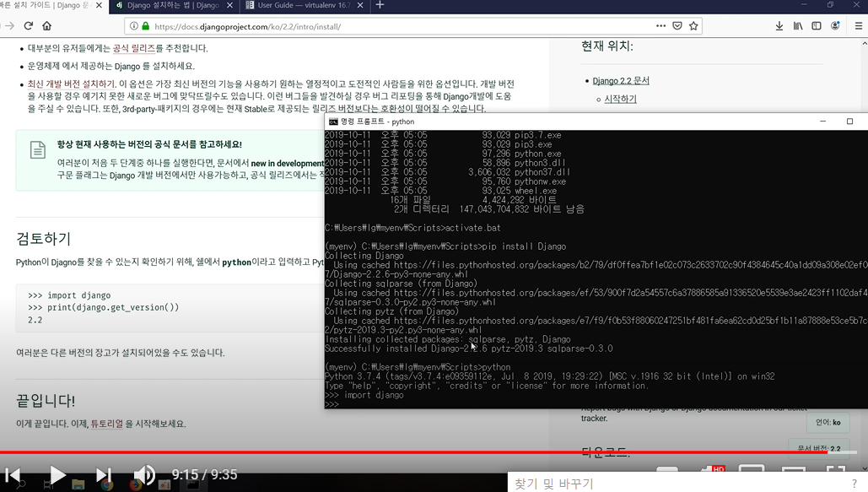Open Chrome from the taskbar
Screen dimensions: 868x492
(x=107, y=485)
